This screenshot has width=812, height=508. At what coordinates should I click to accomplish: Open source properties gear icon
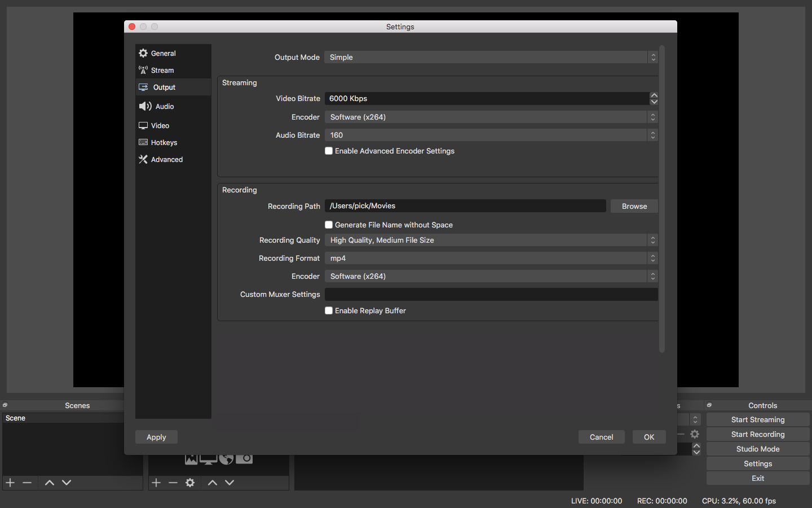(x=190, y=483)
